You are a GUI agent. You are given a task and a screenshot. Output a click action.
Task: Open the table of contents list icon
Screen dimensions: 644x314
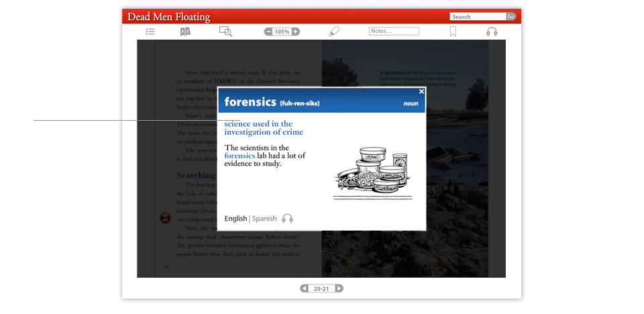pyautogui.click(x=150, y=32)
